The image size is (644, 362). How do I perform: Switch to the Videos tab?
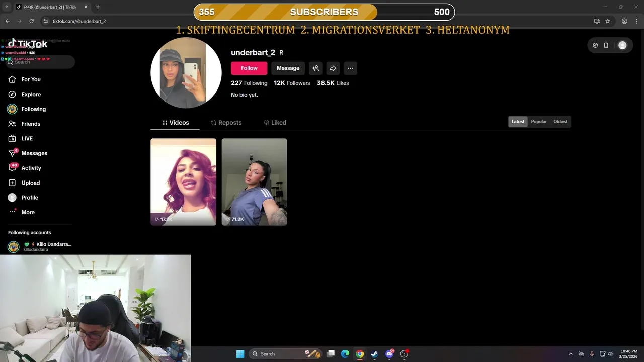pos(175,123)
